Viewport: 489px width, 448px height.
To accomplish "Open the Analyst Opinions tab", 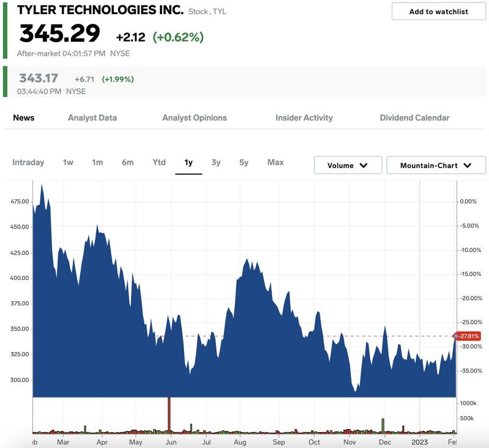I will pyautogui.click(x=194, y=118).
